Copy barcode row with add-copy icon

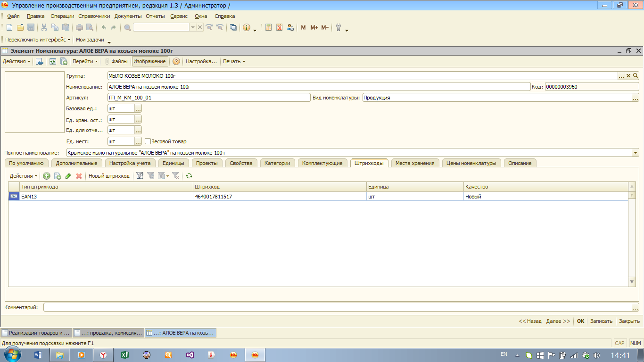point(58,176)
